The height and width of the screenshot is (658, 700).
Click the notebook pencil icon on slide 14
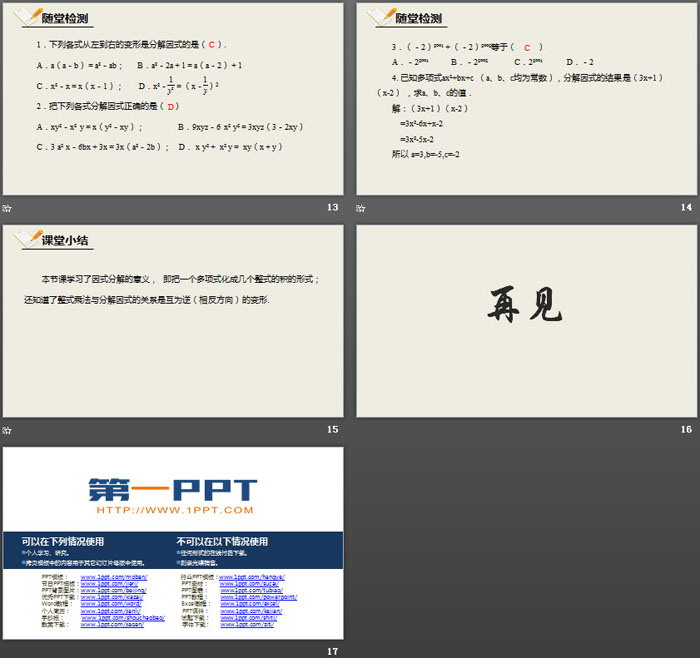378,17
